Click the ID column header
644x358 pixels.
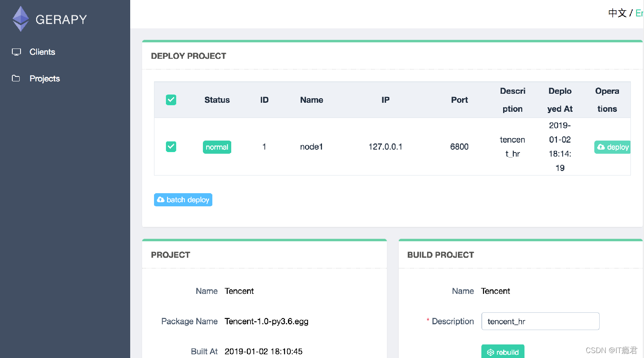(x=264, y=100)
